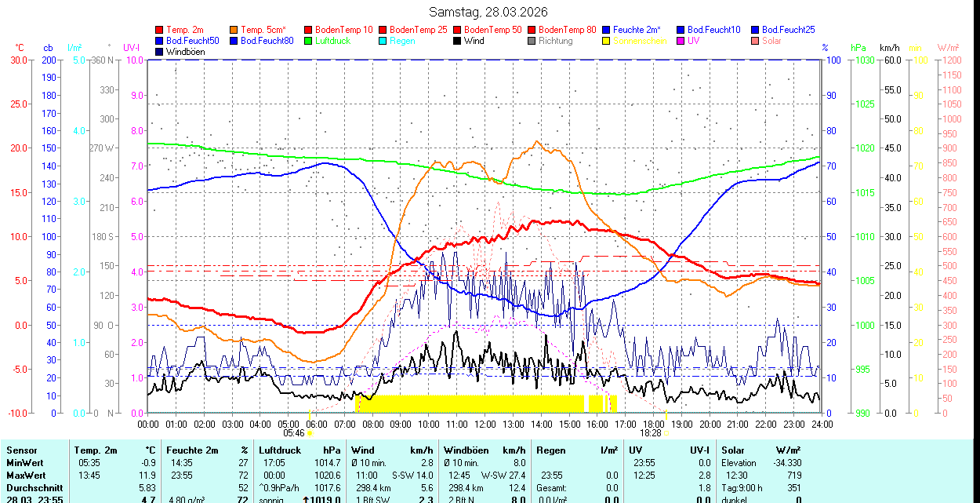Select the MaxWert row label
The height and width of the screenshot is (503, 980).
(28, 476)
